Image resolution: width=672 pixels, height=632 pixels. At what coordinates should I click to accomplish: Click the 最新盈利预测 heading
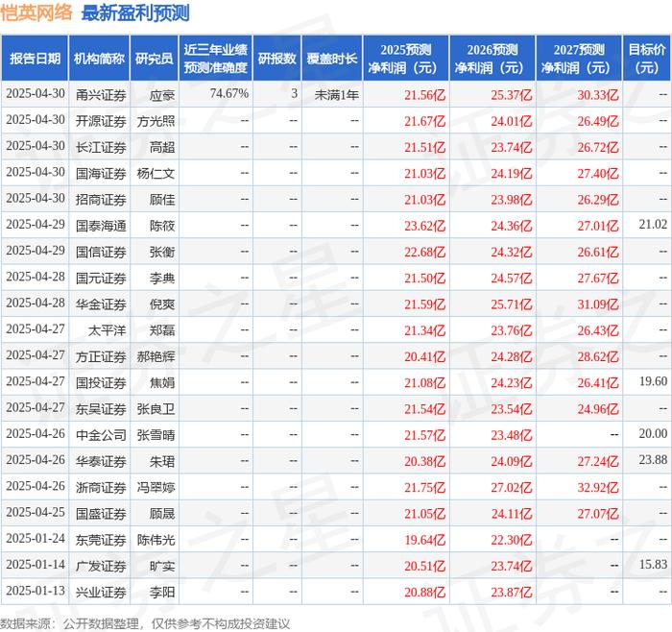135,13
